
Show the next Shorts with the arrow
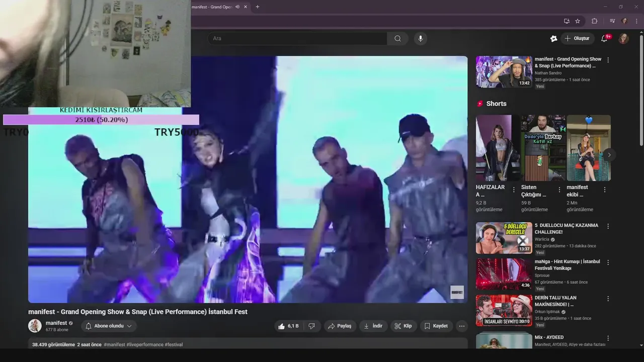pos(609,155)
